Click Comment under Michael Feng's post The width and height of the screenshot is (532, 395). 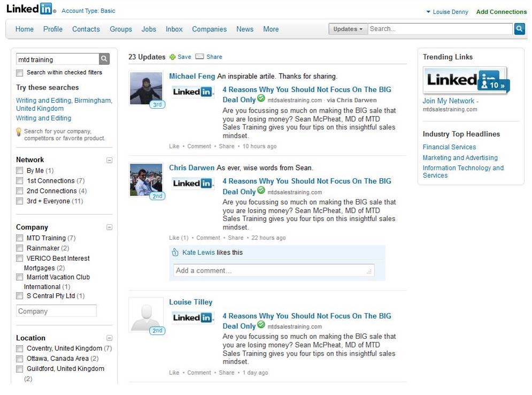coord(199,146)
